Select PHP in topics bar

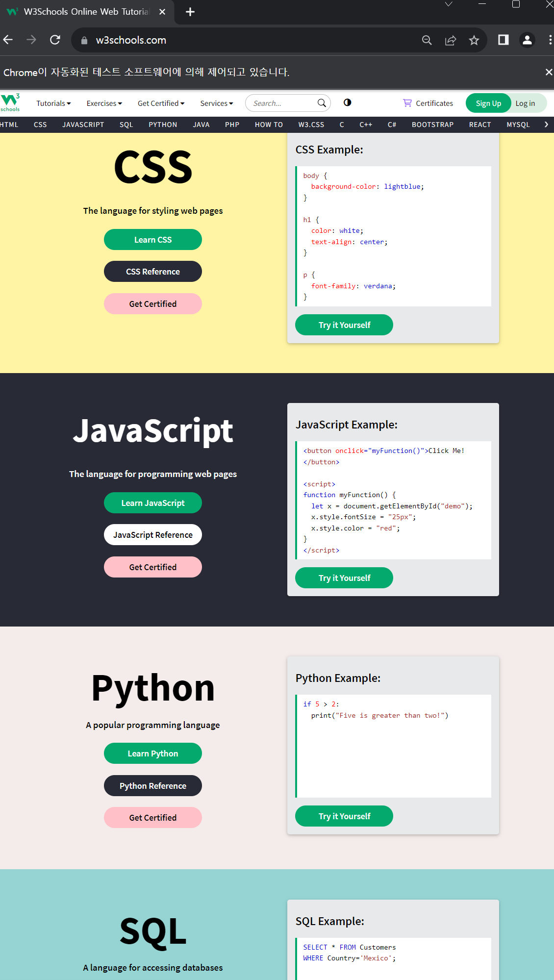232,125
